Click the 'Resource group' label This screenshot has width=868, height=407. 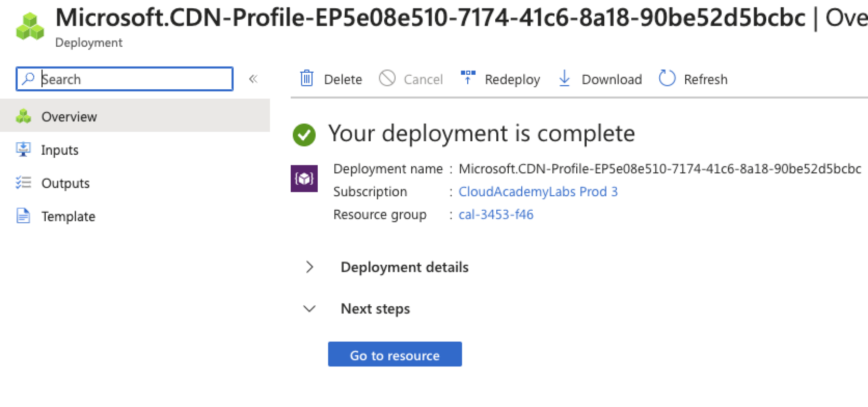point(379,214)
